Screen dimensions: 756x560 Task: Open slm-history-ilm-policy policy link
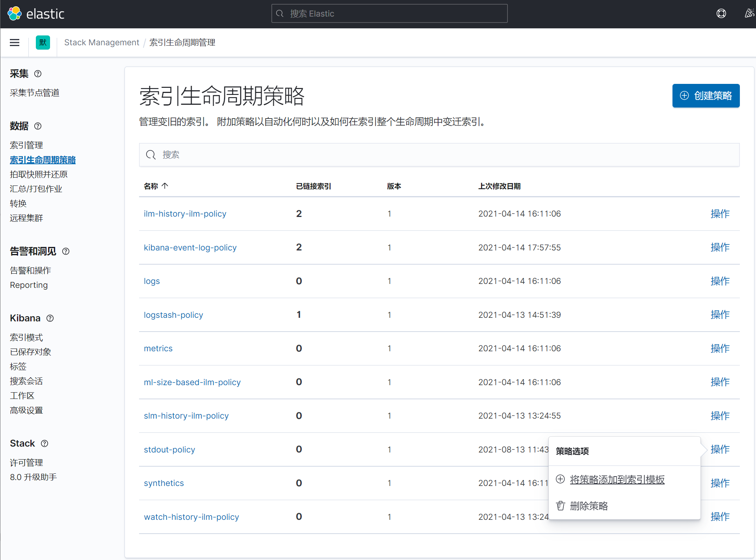click(x=186, y=416)
